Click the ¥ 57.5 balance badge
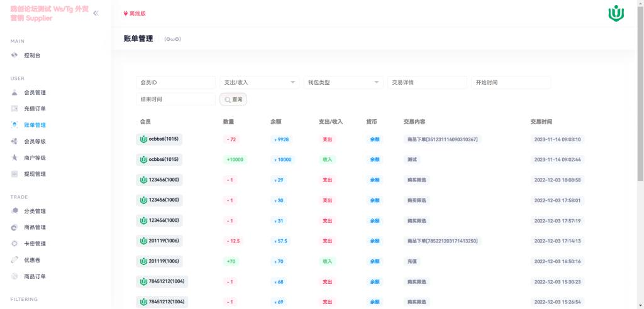644x309 pixels. tap(280, 241)
